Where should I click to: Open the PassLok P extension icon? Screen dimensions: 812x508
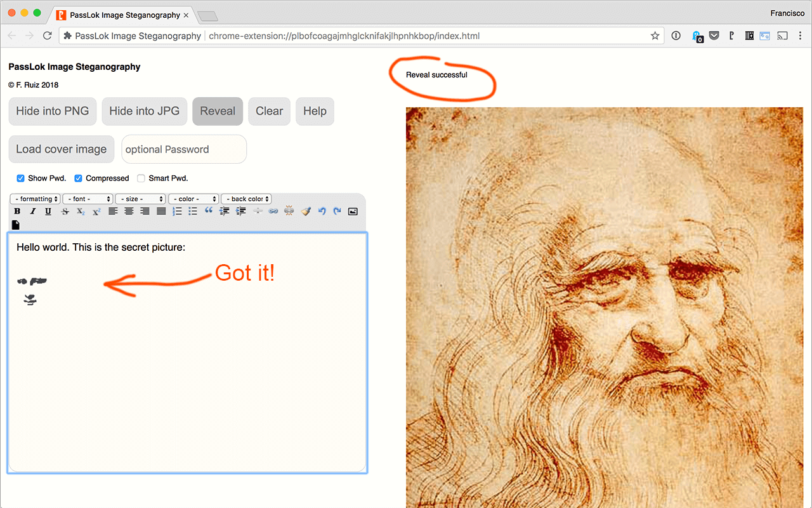731,36
